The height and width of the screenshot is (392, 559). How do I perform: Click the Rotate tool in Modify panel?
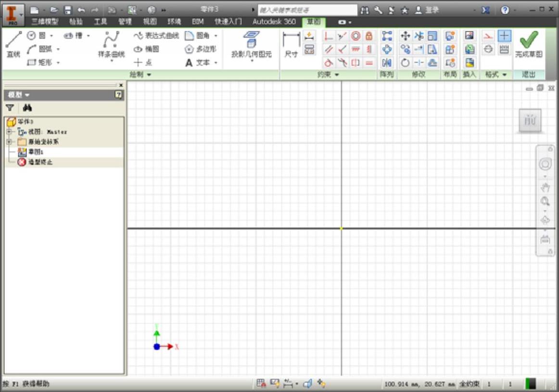click(405, 63)
